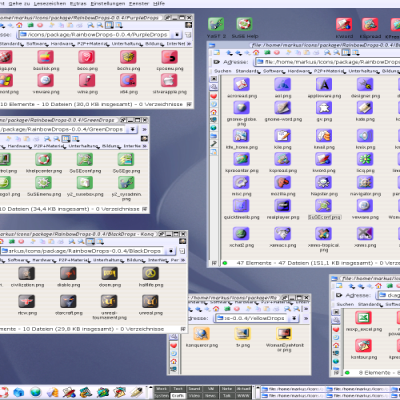The width and height of the screenshot is (400, 400).
Task: Toggle link checkbox in GreenDrops status bar
Action: point(145,209)
